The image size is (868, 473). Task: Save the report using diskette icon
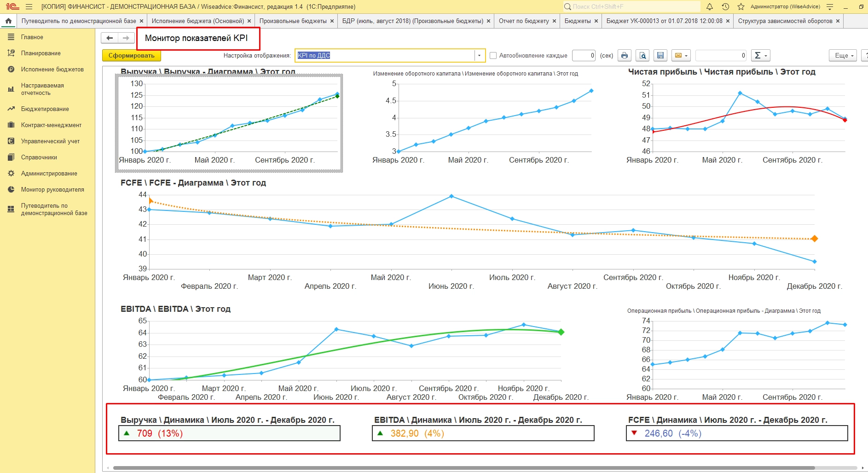[660, 56]
